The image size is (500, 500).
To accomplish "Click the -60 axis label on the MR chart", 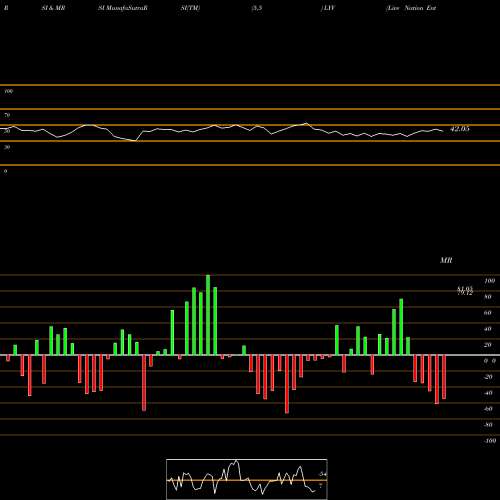I will pos(488,409).
